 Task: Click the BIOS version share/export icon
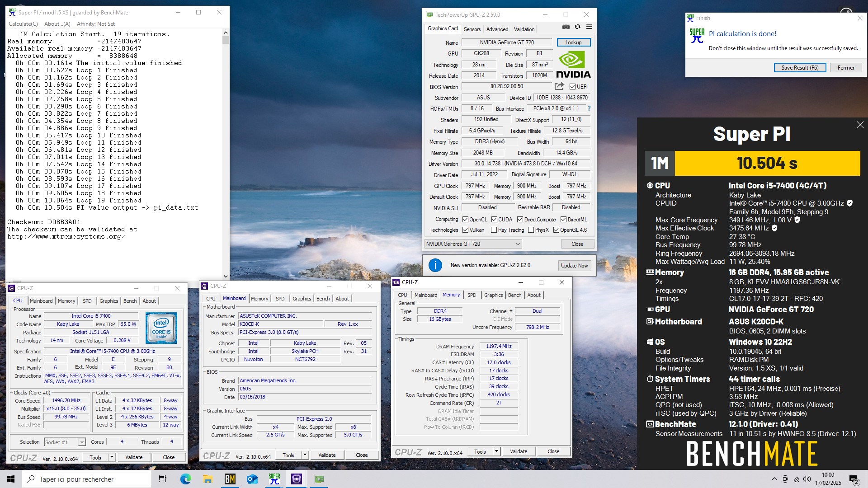pos(559,86)
